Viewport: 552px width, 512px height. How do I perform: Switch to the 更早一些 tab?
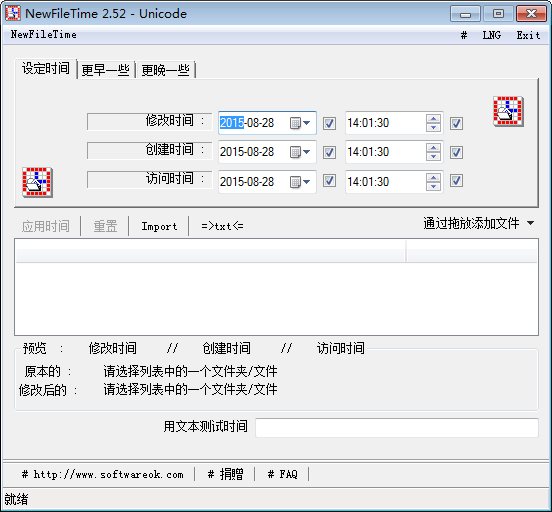106,70
